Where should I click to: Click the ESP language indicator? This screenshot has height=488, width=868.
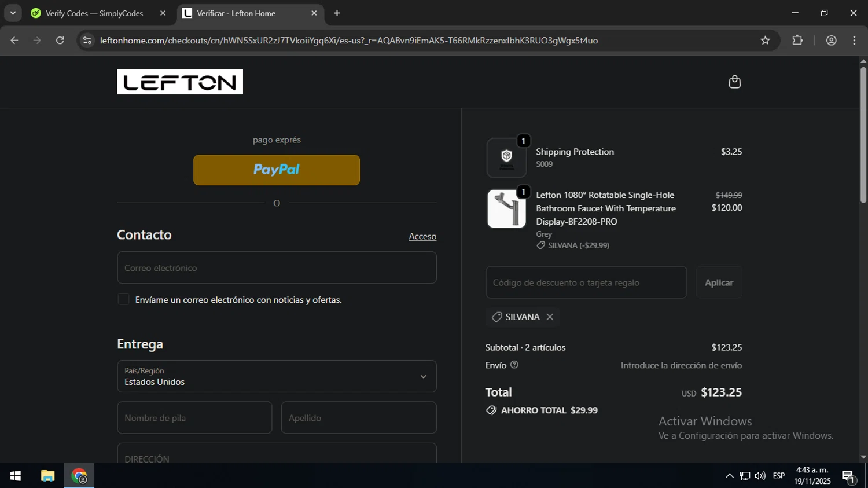(779, 476)
